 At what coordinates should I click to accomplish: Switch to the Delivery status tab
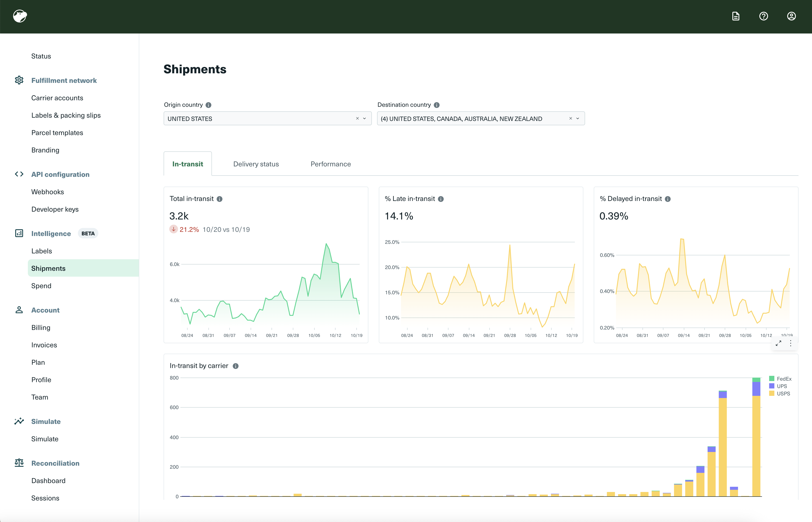(x=256, y=164)
